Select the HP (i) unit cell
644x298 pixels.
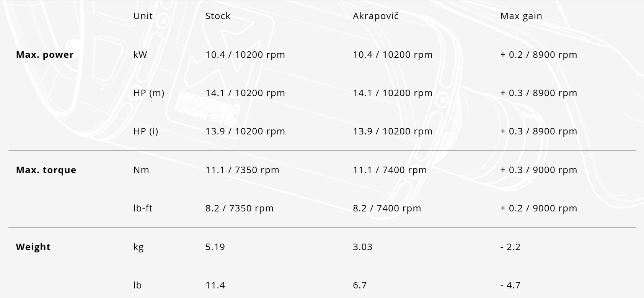pos(146,131)
